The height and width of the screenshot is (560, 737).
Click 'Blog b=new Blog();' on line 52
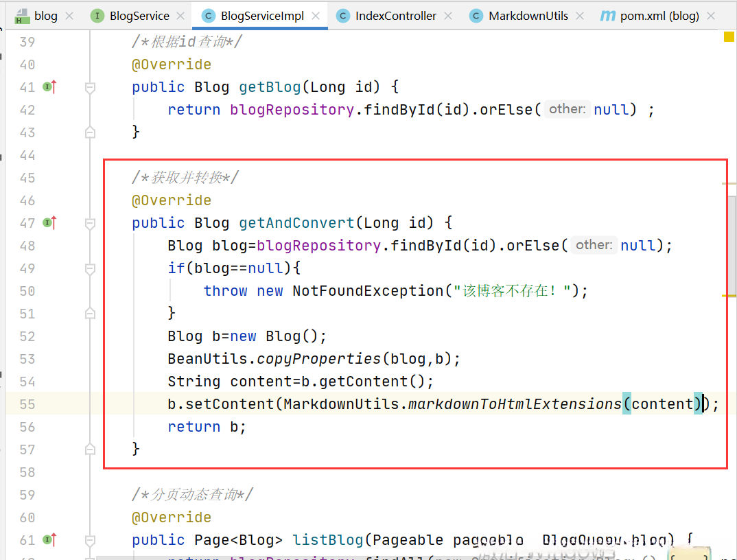point(247,336)
